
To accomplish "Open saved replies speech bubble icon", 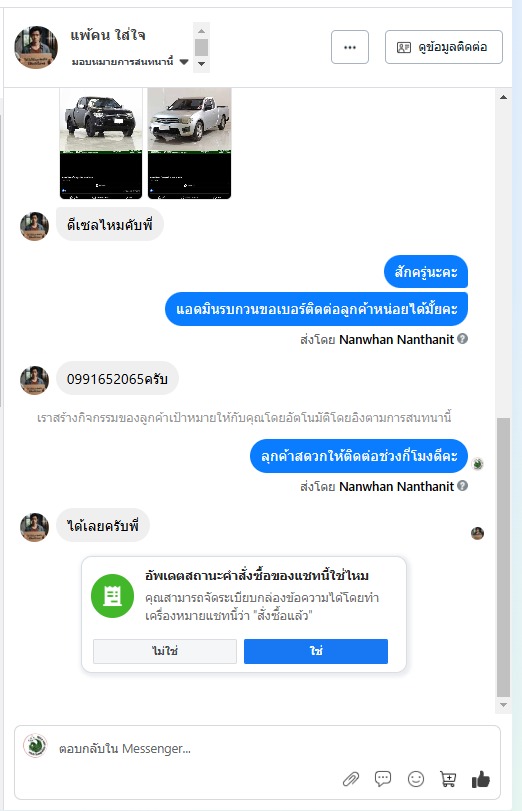I will (x=383, y=779).
